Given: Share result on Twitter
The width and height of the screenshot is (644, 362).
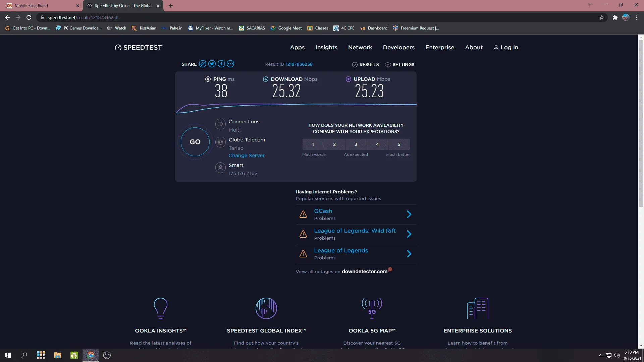Looking at the screenshot, I should click(x=212, y=64).
